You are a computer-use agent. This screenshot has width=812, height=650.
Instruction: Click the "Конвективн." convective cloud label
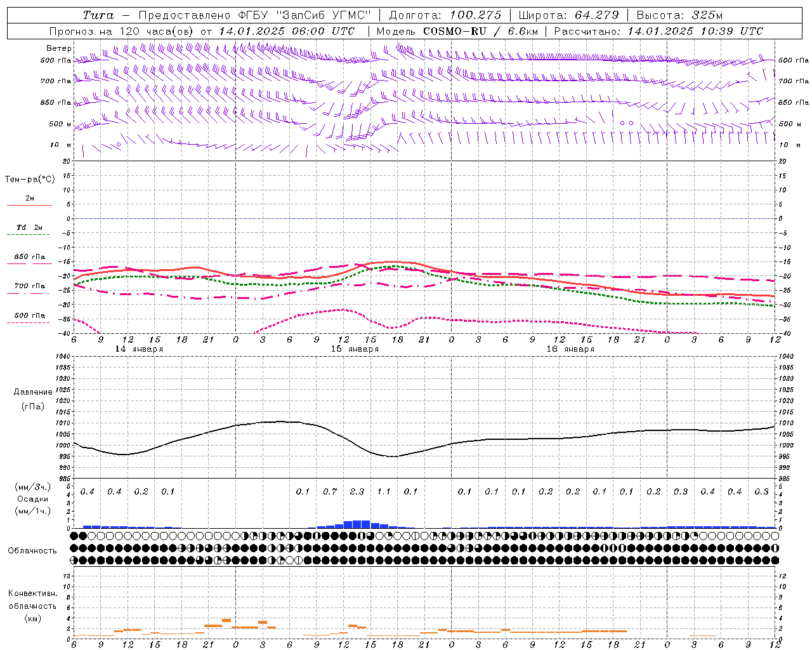pos(33,594)
